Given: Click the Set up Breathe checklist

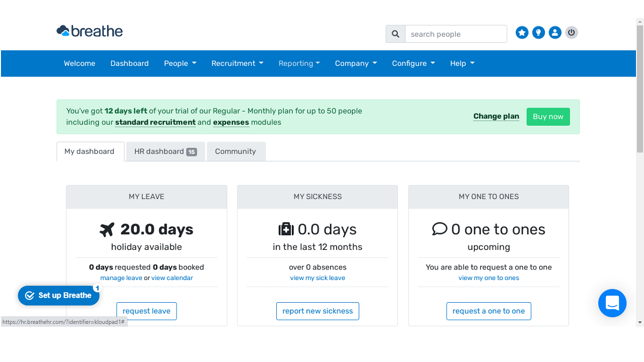Looking at the screenshot, I should [x=59, y=296].
